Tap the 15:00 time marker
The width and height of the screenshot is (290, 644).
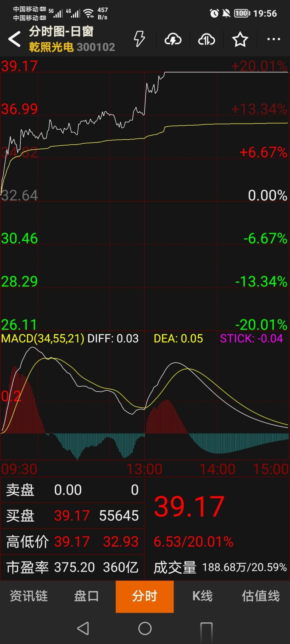pyautogui.click(x=271, y=469)
